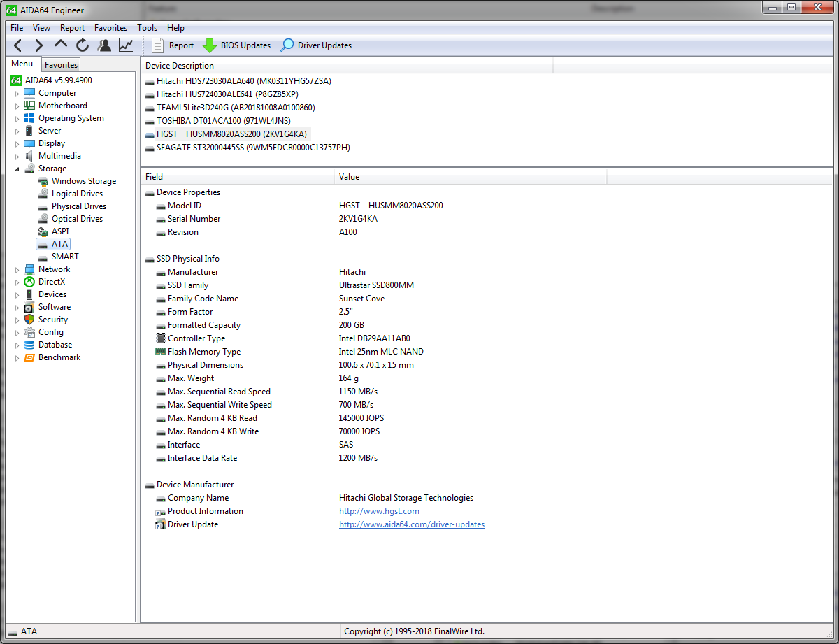The height and width of the screenshot is (644, 839).
Task: Collapse the Storage tree node
Action: point(17,169)
